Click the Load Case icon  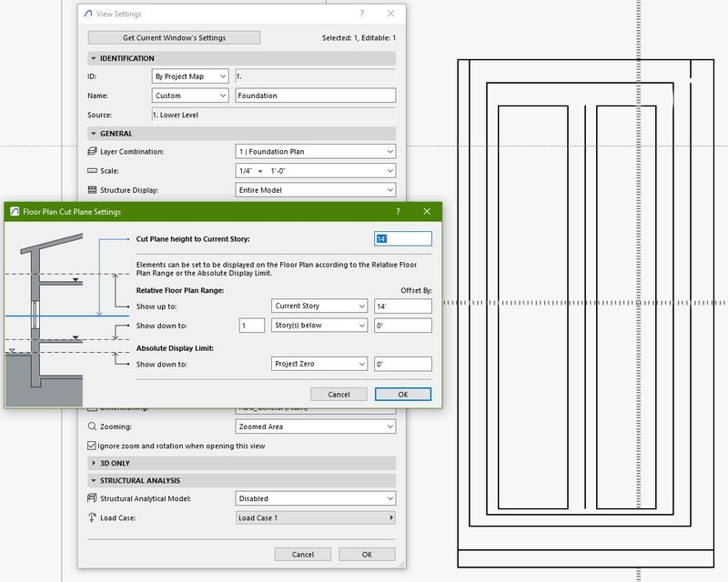(x=92, y=518)
